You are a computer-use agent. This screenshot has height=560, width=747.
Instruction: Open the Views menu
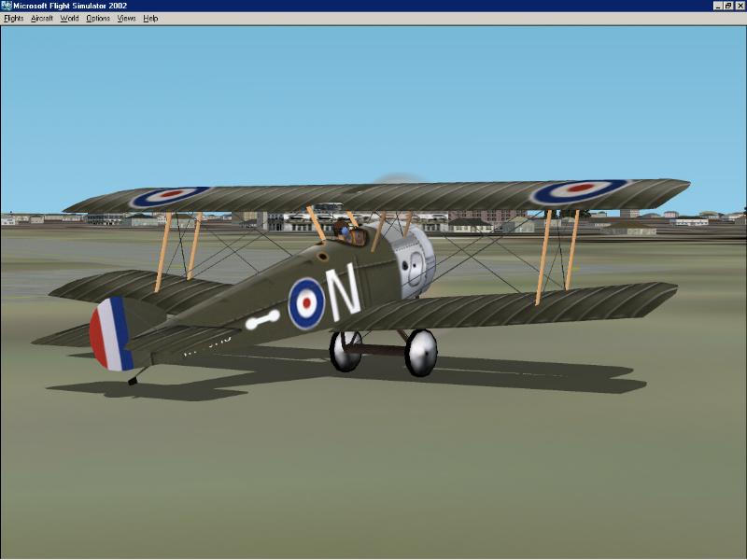126,19
